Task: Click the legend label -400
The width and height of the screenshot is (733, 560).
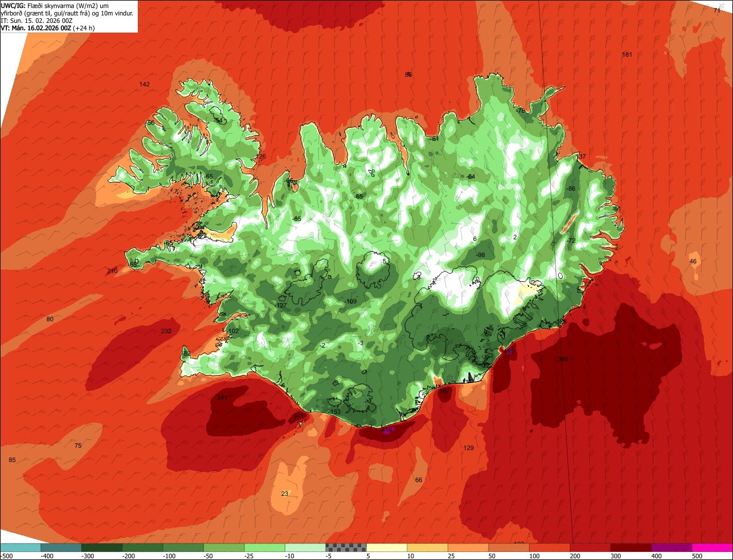Action: point(48,555)
